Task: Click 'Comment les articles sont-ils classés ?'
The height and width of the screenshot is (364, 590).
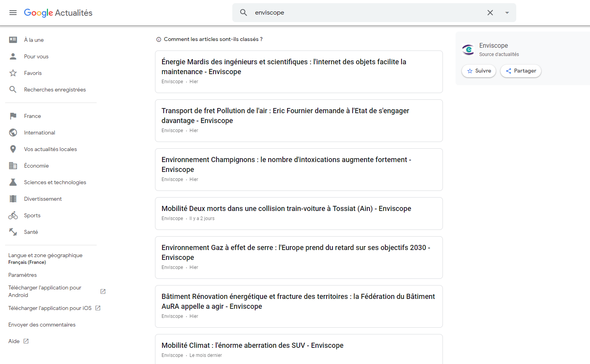Action: [213, 39]
